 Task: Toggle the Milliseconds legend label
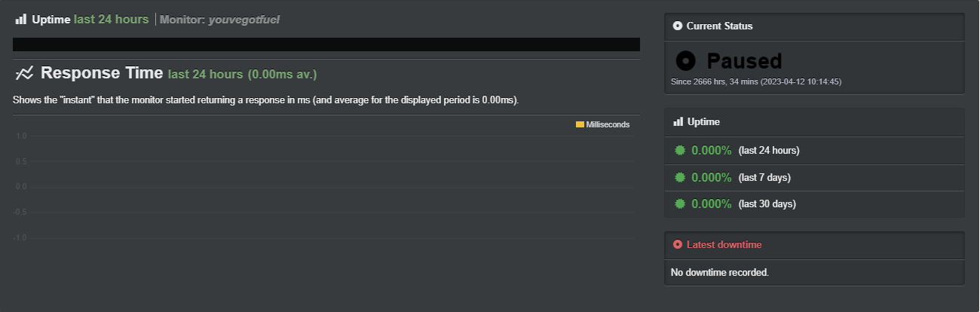(x=608, y=124)
